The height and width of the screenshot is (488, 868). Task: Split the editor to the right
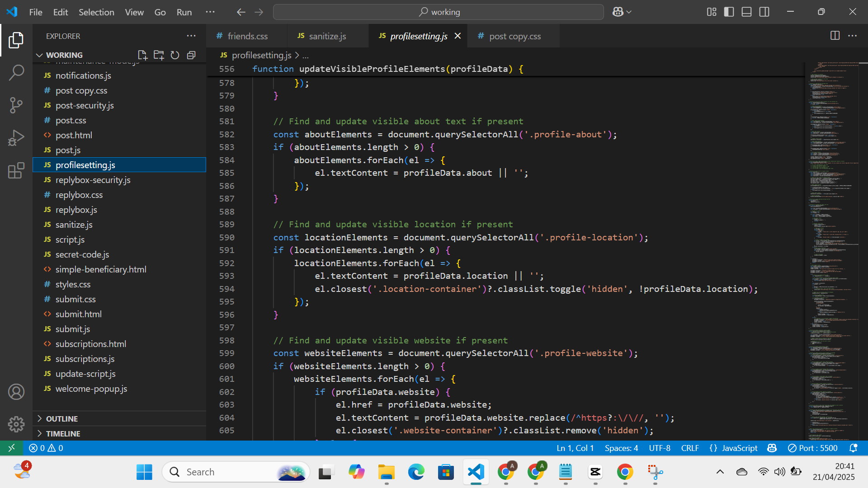[x=835, y=36]
